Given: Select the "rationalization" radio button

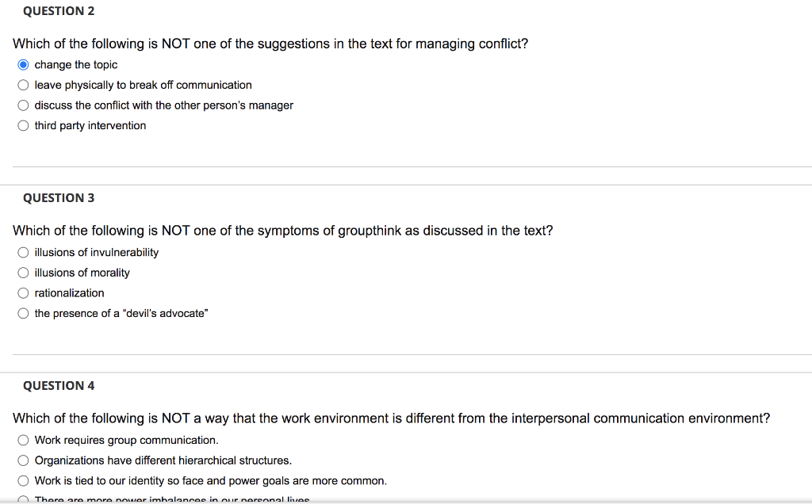Looking at the screenshot, I should 23,292.
